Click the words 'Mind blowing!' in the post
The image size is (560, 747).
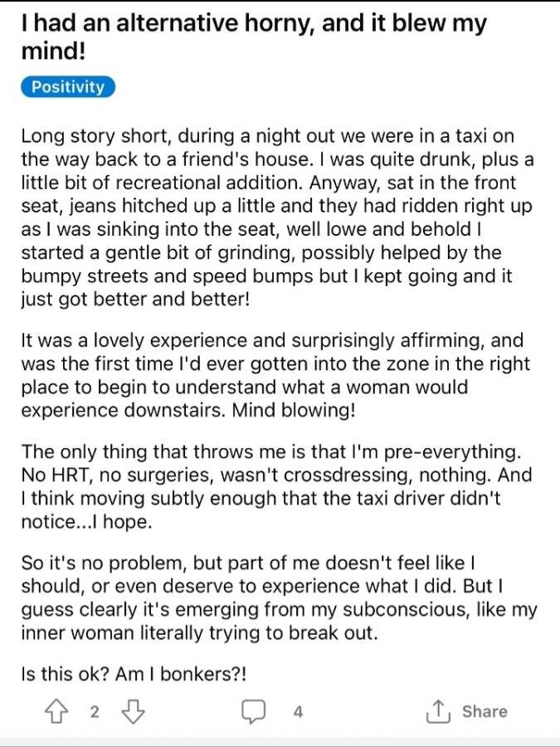(x=294, y=410)
